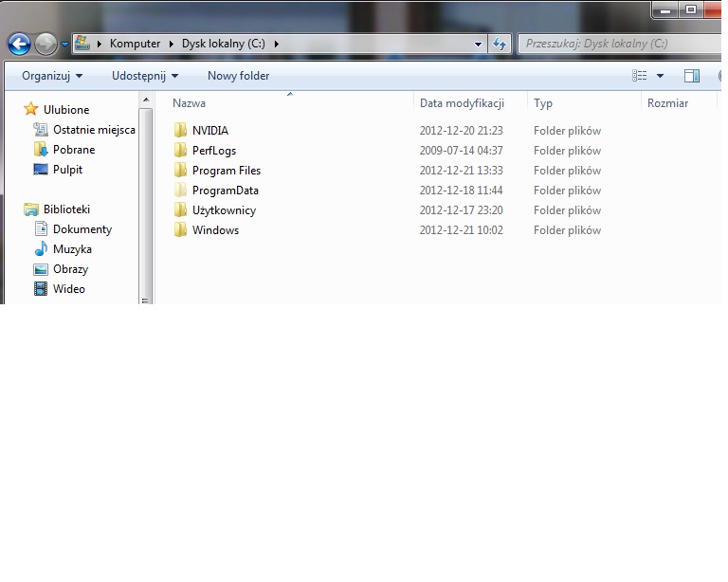This screenshot has height=582, width=728.
Task: Open the view options dropdown arrow
Action: click(x=660, y=76)
